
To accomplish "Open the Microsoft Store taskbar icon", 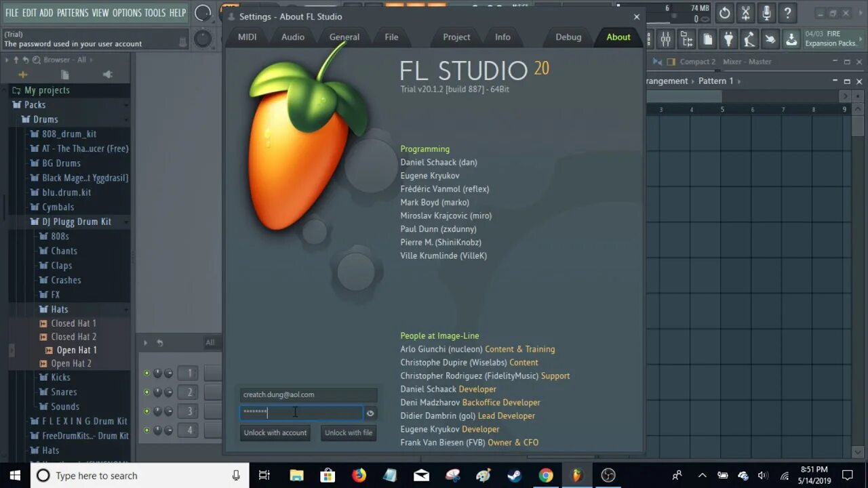I will click(x=328, y=475).
